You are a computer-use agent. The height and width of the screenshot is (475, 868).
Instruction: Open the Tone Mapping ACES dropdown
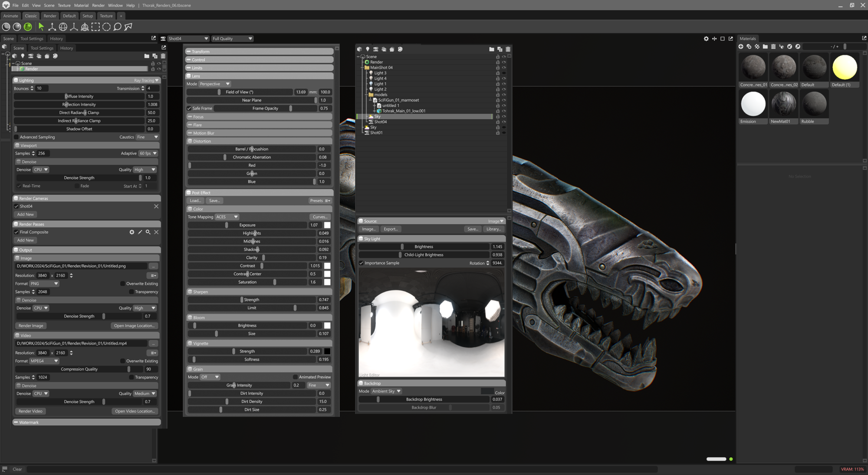click(x=227, y=217)
